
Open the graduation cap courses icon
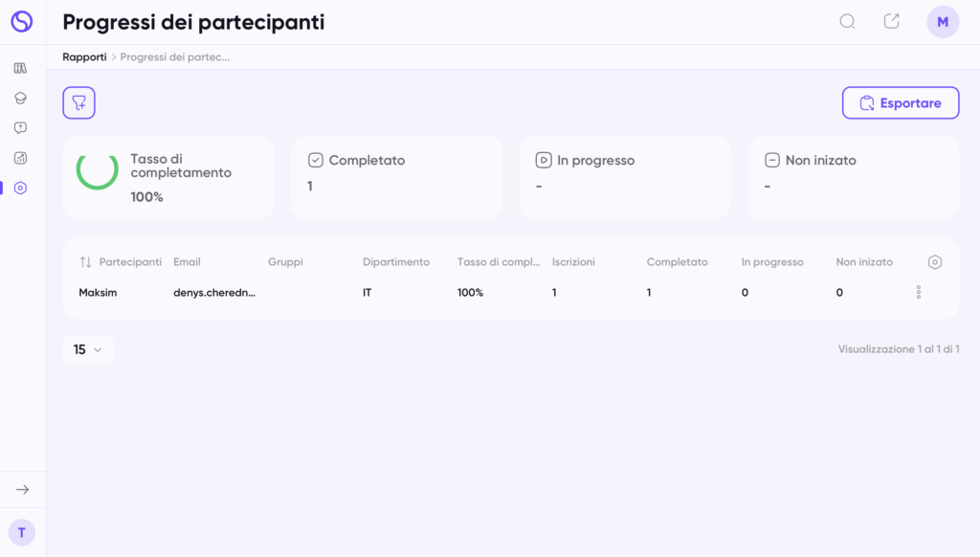(x=21, y=99)
